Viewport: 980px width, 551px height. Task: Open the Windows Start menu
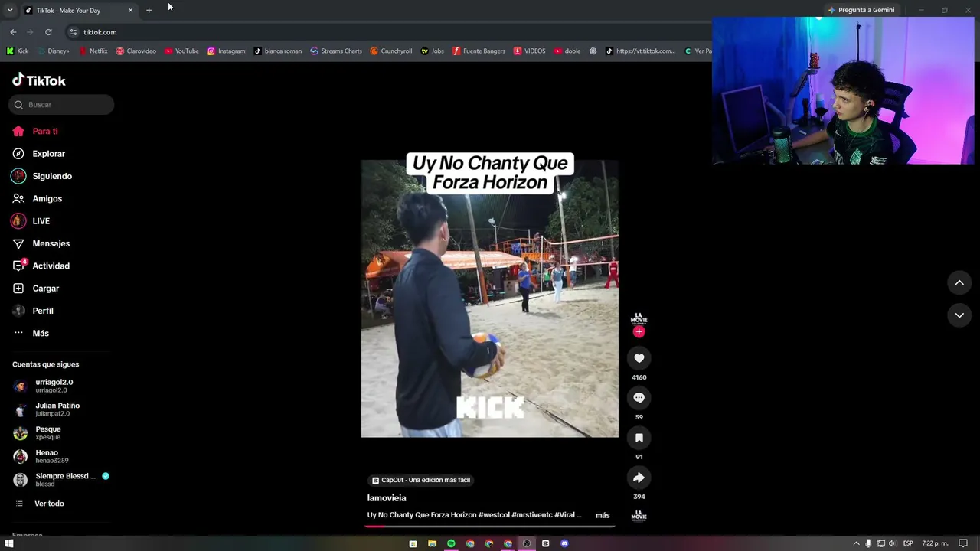pyautogui.click(x=9, y=543)
